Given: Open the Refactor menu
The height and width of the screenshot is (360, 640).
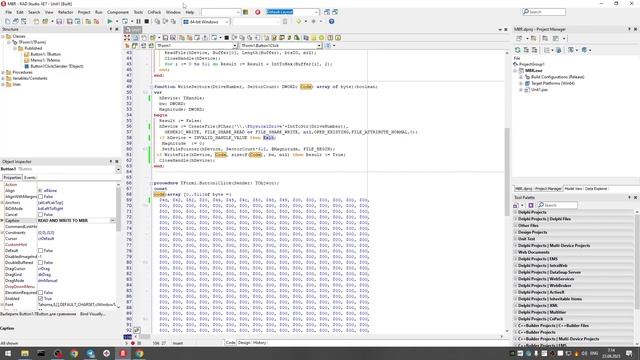Looking at the screenshot, I should tap(65, 12).
